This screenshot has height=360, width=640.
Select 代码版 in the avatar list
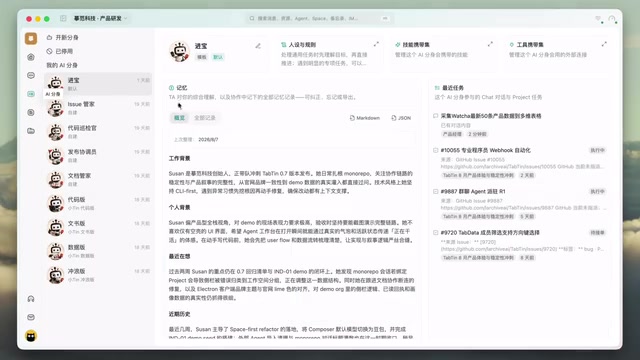(x=98, y=204)
